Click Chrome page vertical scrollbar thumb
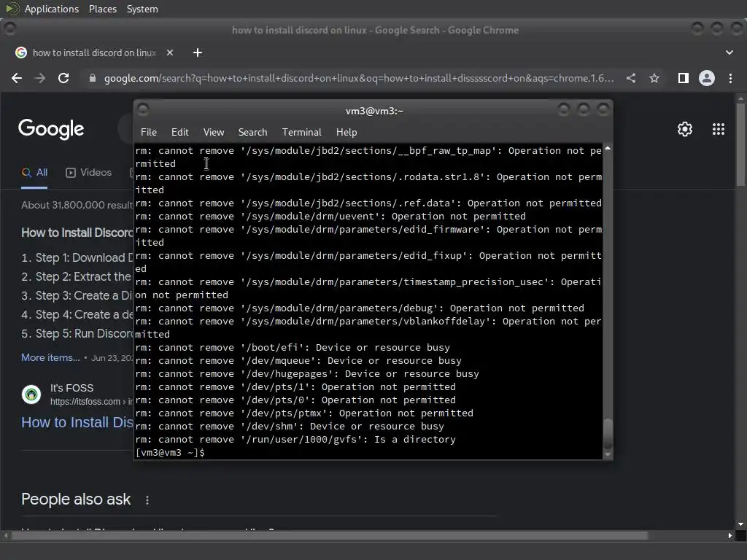The image size is (747, 560). coord(740,145)
